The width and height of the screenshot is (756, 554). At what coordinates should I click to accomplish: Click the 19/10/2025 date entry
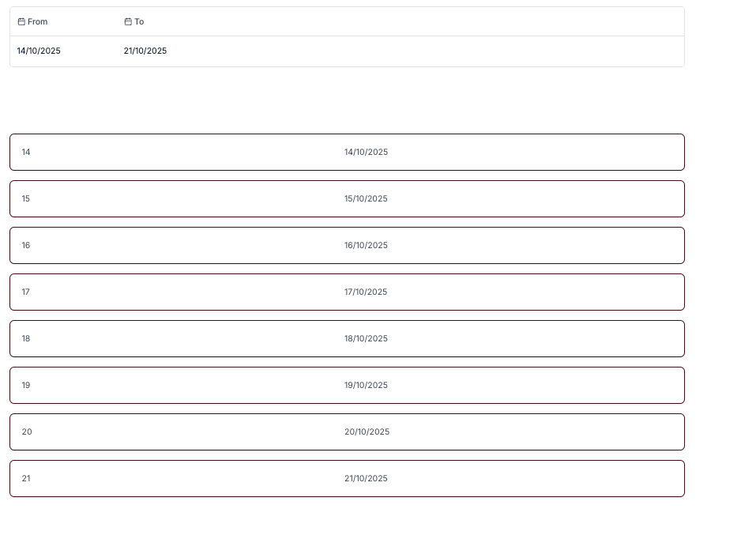366,386
